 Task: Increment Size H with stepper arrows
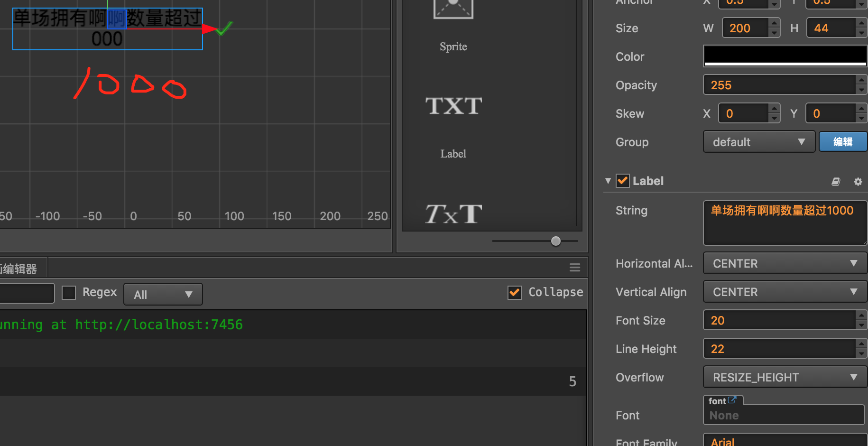tap(861, 23)
